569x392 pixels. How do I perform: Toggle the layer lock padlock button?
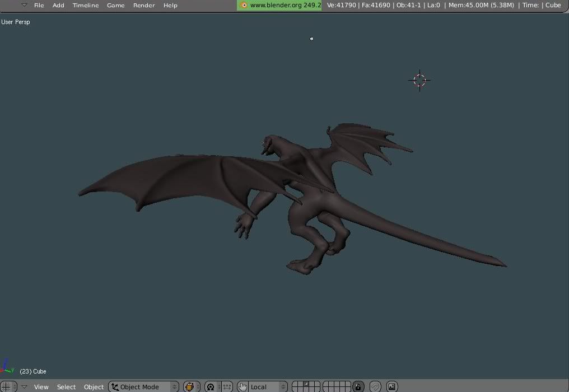point(358,386)
